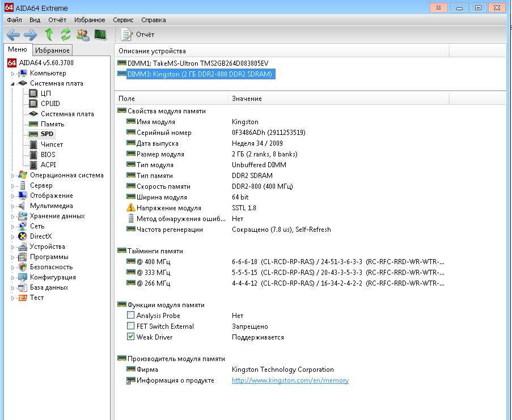
Task: Switch to the Меню tab
Action: (18, 49)
